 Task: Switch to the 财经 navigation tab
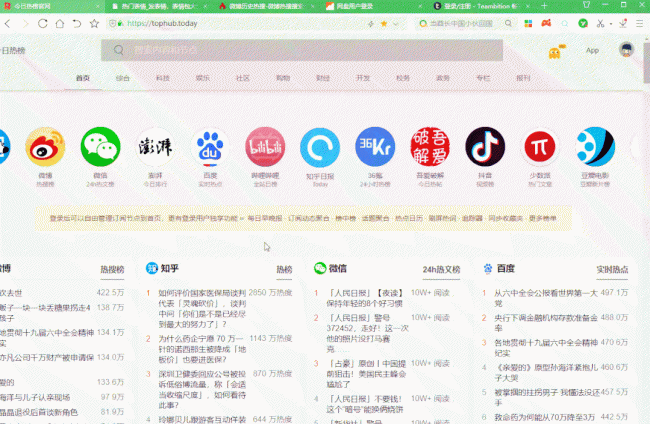pos(323,78)
